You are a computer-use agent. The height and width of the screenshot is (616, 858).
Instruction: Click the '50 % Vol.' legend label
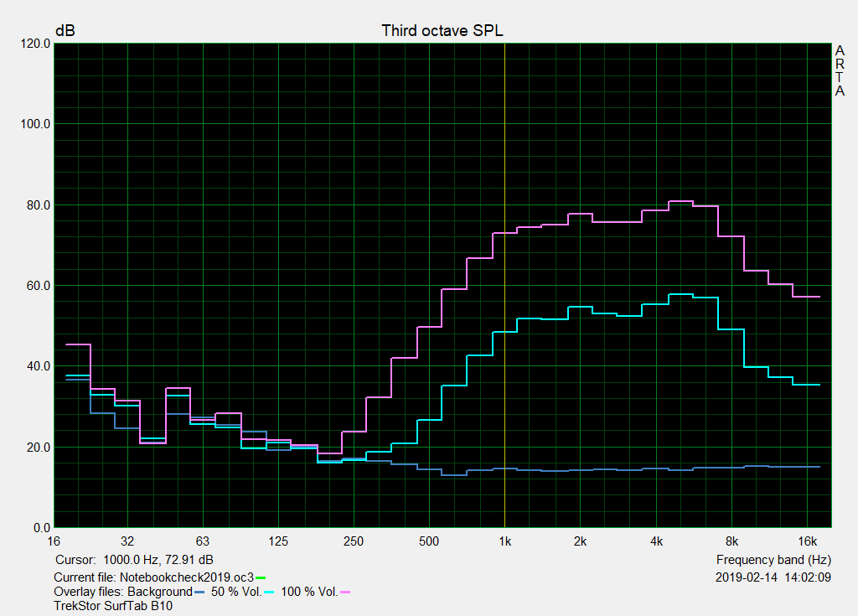coord(236,592)
